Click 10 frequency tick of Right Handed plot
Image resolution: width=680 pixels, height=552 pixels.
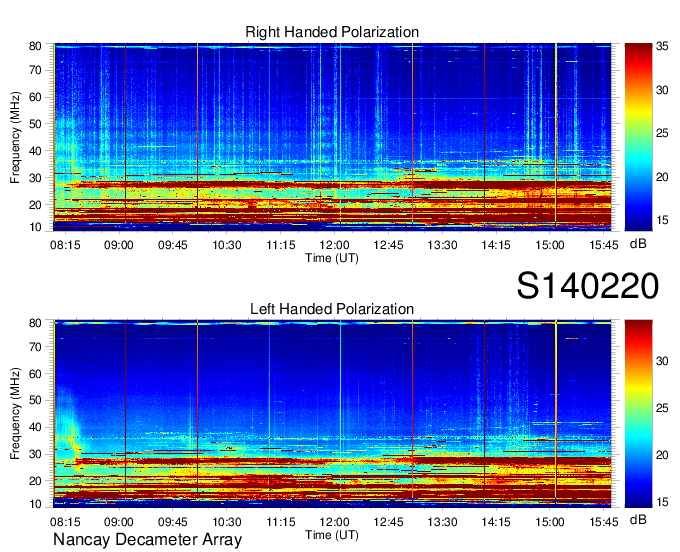point(35,227)
